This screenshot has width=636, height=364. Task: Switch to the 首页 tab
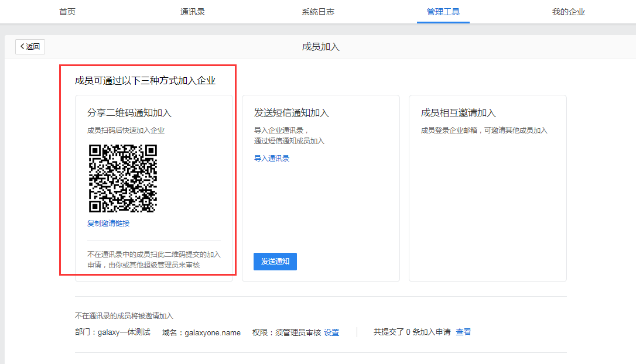click(x=67, y=11)
